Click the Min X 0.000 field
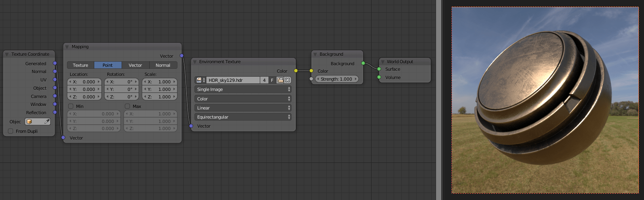The image size is (644, 200). click(94, 114)
